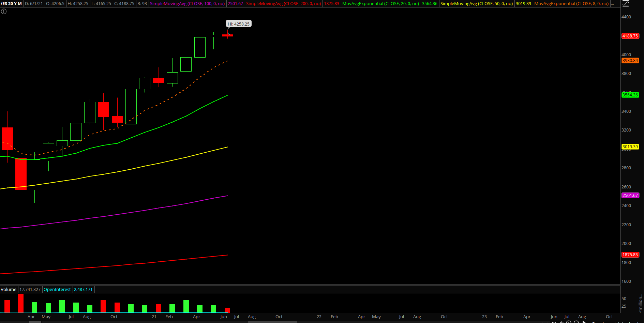
Task: Click the Previews Linked link at bottom right
Action: pos(614,322)
